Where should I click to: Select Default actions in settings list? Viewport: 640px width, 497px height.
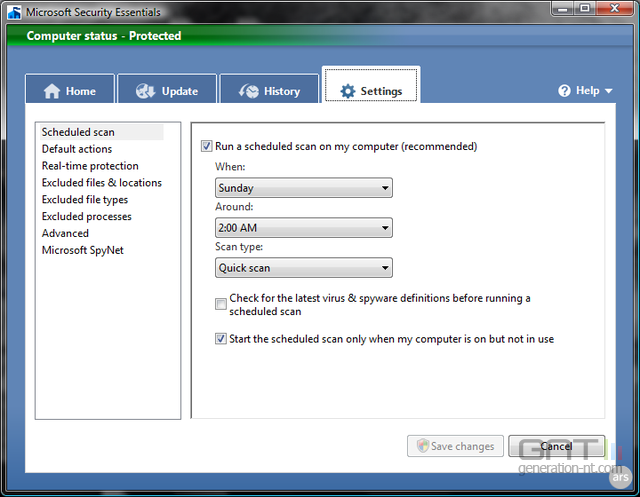point(77,149)
